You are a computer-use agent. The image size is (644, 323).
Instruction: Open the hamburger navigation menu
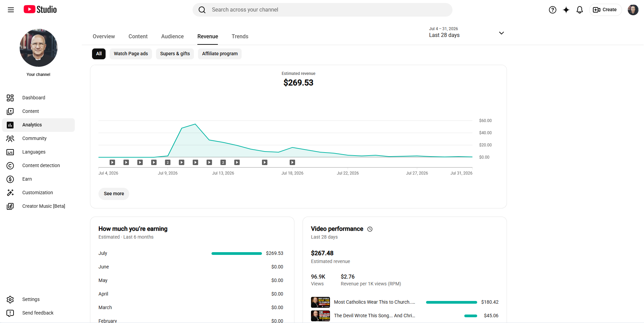[x=11, y=10]
